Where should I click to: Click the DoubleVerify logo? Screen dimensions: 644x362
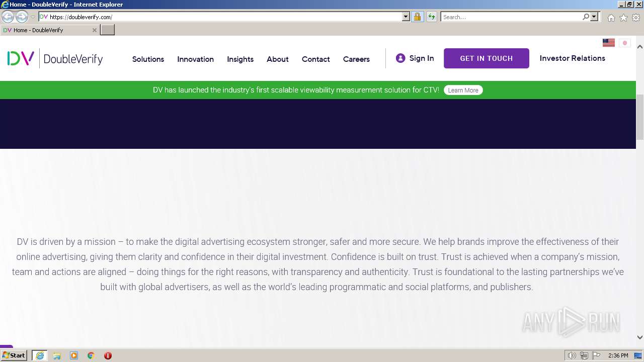[x=55, y=59]
